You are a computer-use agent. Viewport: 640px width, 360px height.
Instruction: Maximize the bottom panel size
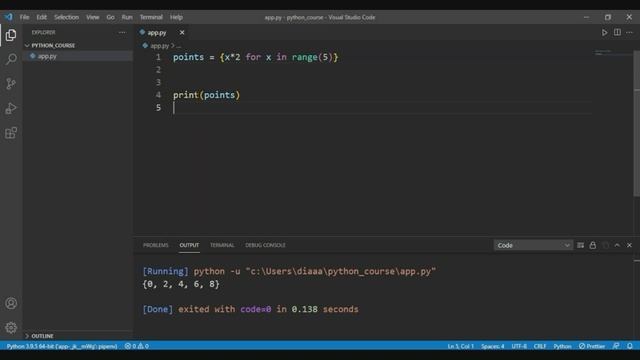617,245
